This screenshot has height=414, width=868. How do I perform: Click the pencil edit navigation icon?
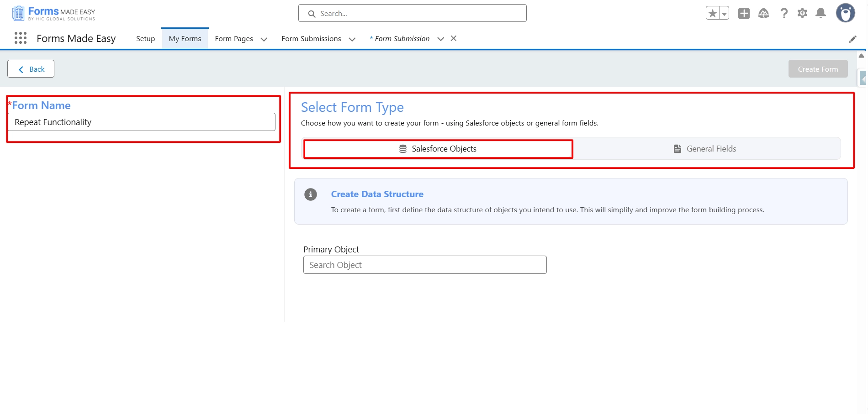(x=852, y=39)
